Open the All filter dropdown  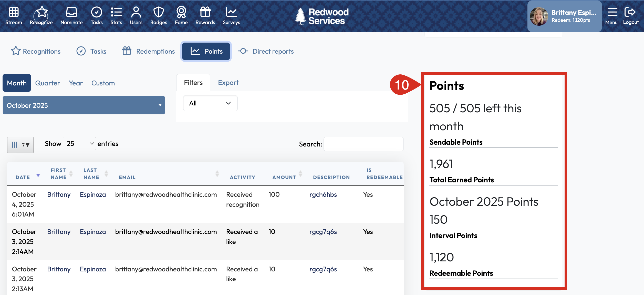coord(210,103)
